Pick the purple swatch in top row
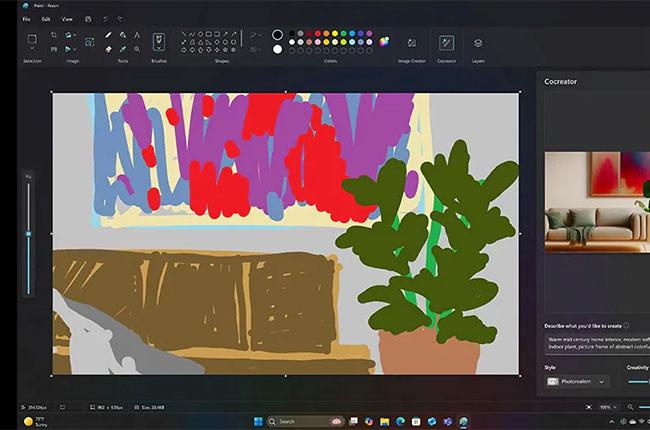 coord(369,34)
